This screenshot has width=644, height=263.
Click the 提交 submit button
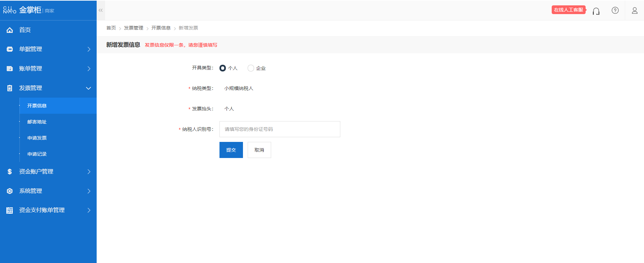point(231,150)
